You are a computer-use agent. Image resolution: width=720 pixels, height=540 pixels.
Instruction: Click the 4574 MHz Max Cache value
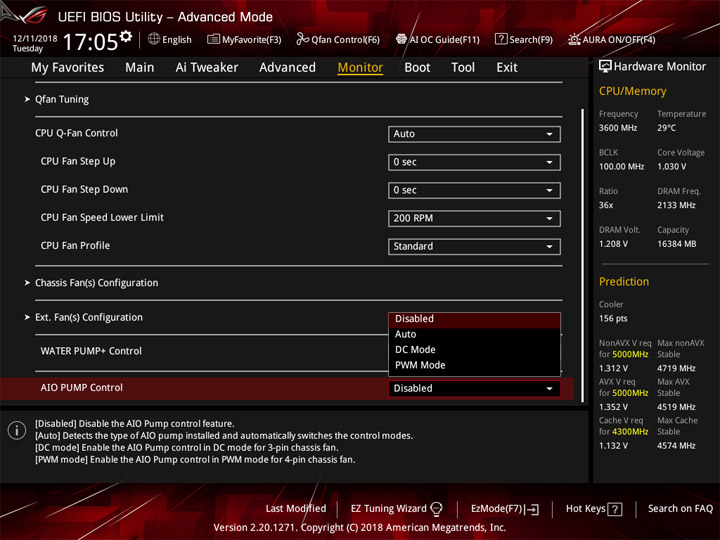pos(676,446)
